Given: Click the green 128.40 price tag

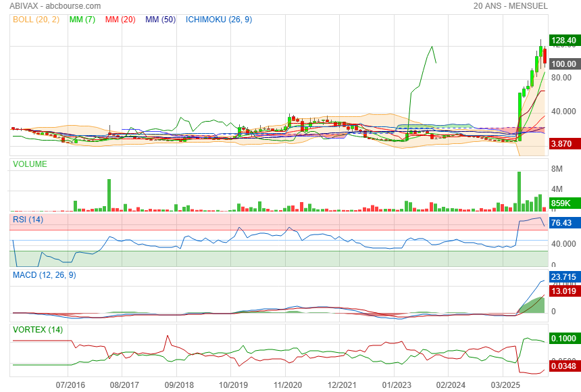Looking at the screenshot, I should [x=563, y=41].
